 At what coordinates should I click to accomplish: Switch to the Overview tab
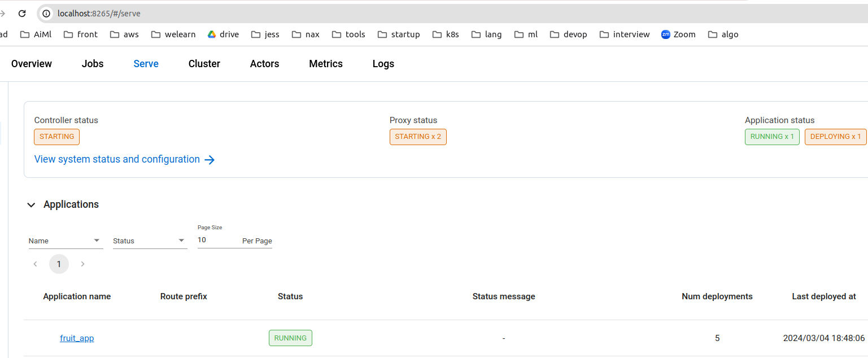[x=31, y=63]
